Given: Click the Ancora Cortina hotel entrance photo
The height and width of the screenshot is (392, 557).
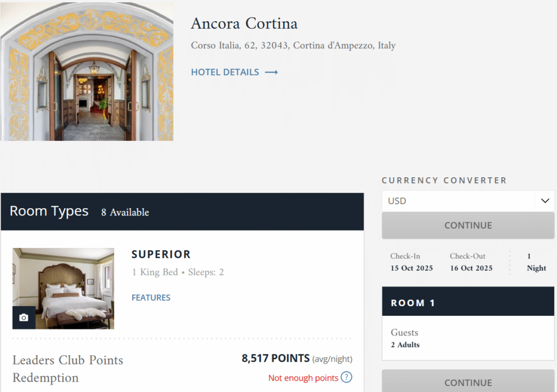Looking at the screenshot, I should coord(87,71).
